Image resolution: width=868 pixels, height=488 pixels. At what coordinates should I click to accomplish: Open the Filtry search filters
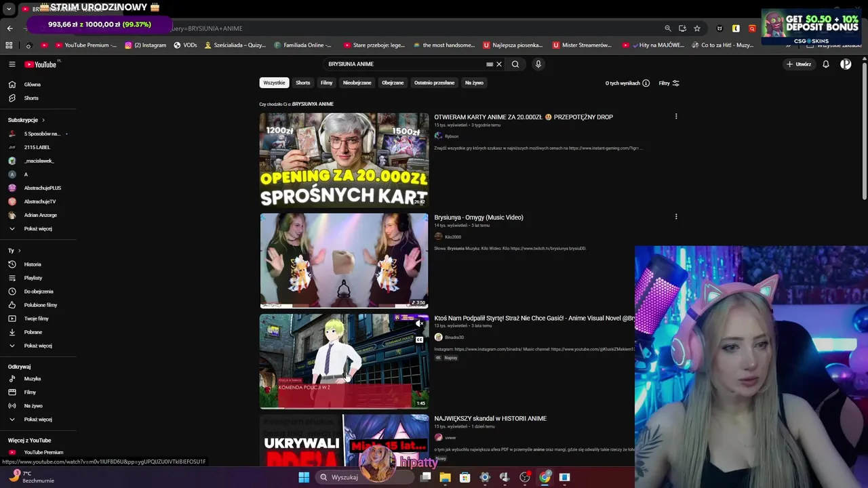click(669, 83)
